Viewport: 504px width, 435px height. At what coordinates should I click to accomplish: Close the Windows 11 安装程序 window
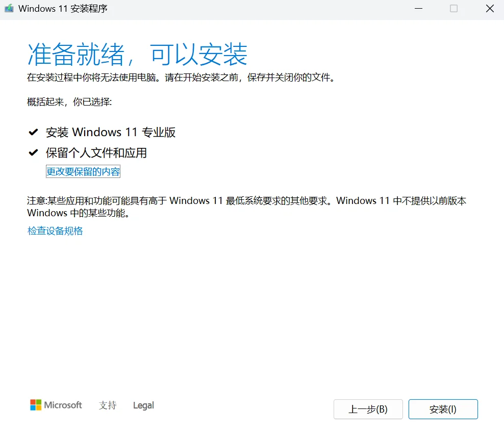(489, 9)
